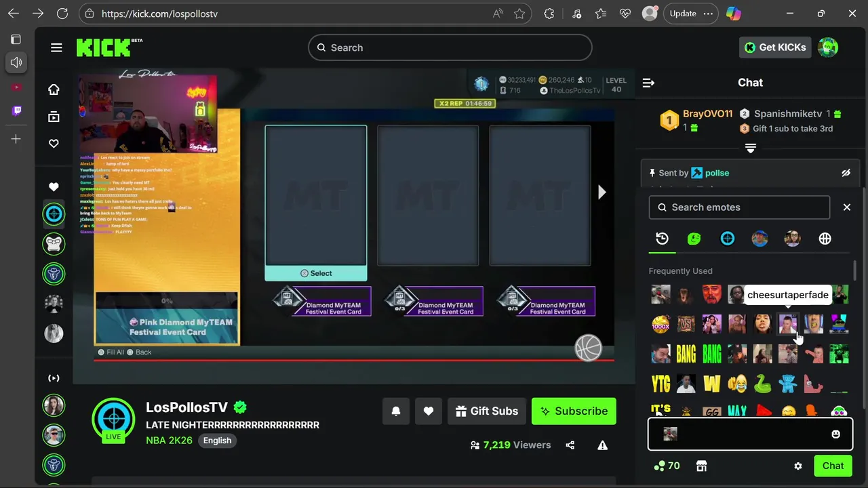The width and height of the screenshot is (868, 488).
Task: Click the chat message input box
Action: click(x=750, y=434)
